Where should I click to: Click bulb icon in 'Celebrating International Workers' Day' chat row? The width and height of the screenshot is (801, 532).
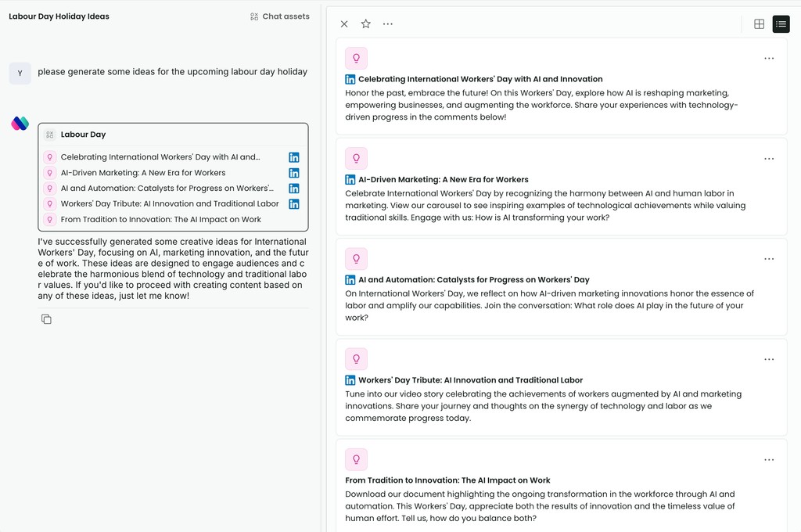pos(49,157)
